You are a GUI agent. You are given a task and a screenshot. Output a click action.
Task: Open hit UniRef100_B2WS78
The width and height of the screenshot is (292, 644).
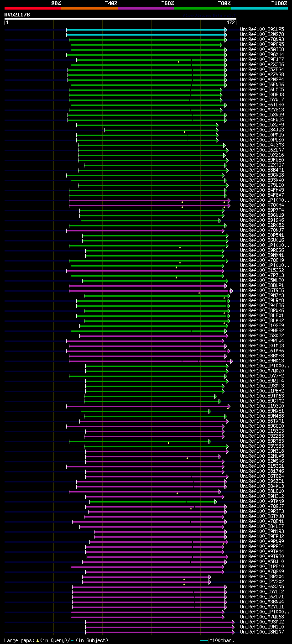coord(262,35)
